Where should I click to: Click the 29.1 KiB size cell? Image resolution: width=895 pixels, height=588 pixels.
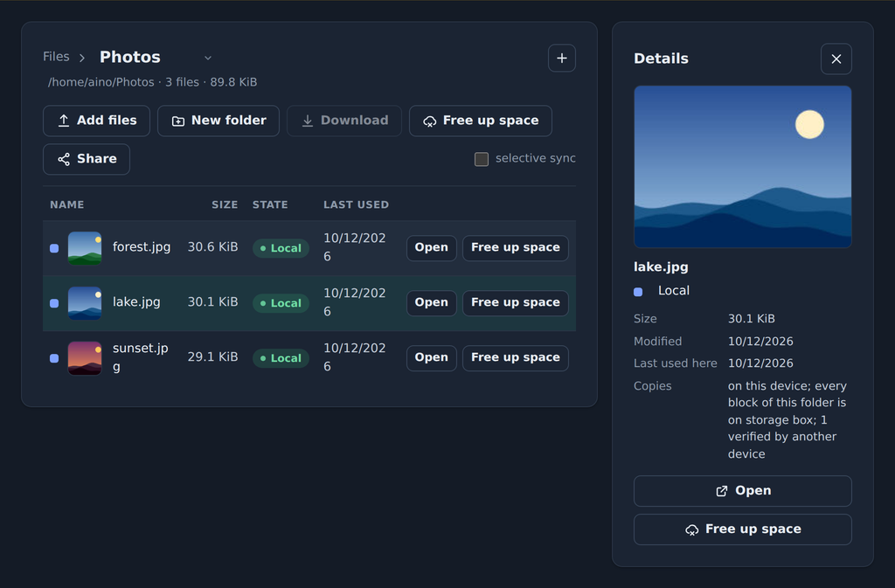[213, 357]
